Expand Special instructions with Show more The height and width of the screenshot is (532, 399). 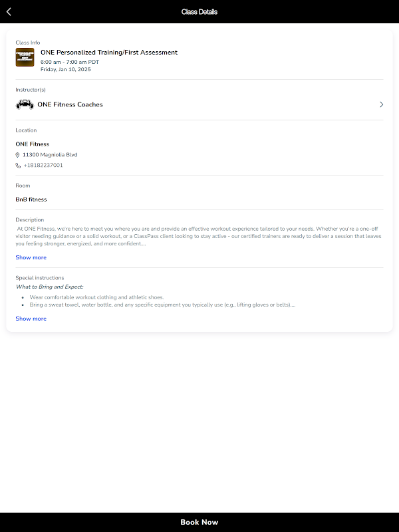[31, 319]
